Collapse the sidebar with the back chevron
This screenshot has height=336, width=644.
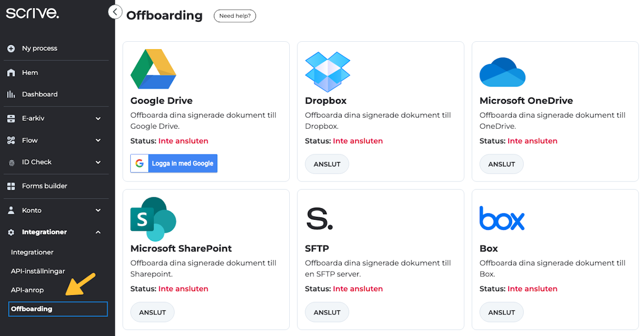pyautogui.click(x=115, y=12)
